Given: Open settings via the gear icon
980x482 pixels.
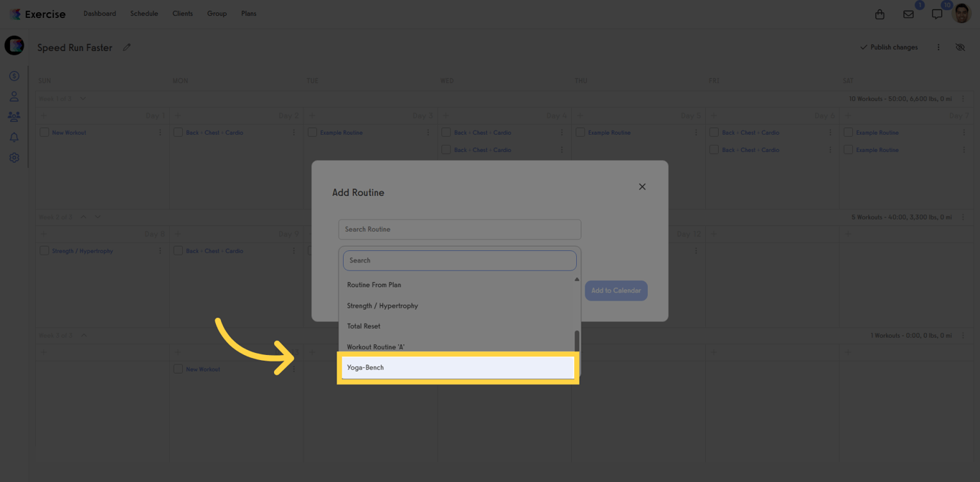Looking at the screenshot, I should (14, 157).
